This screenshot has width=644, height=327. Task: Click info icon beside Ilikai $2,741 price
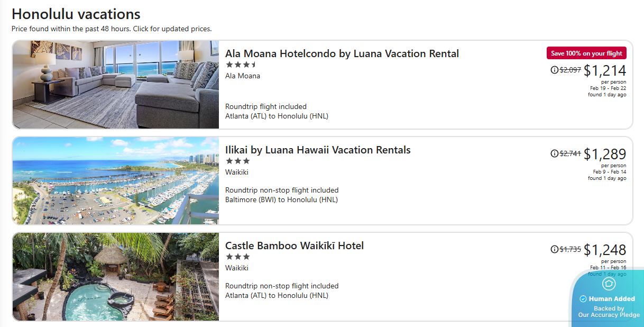click(554, 153)
